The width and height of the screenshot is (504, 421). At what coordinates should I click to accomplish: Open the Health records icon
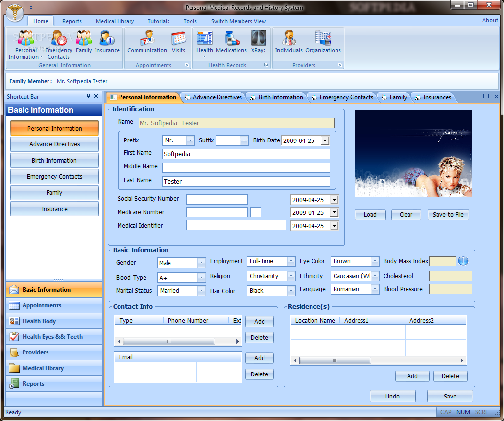(x=205, y=44)
